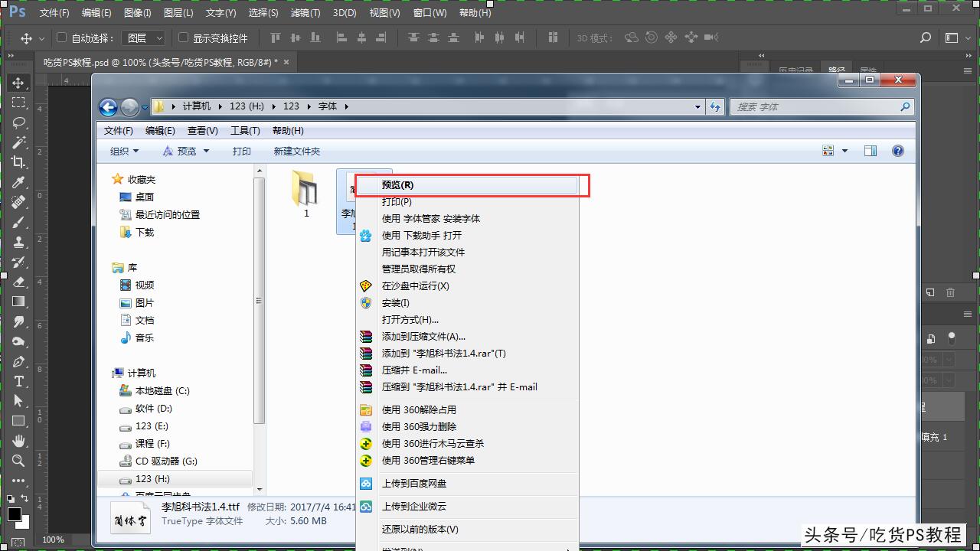Image resolution: width=980 pixels, height=551 pixels.
Task: Select the Move tool in left toolbar
Action: 18,83
